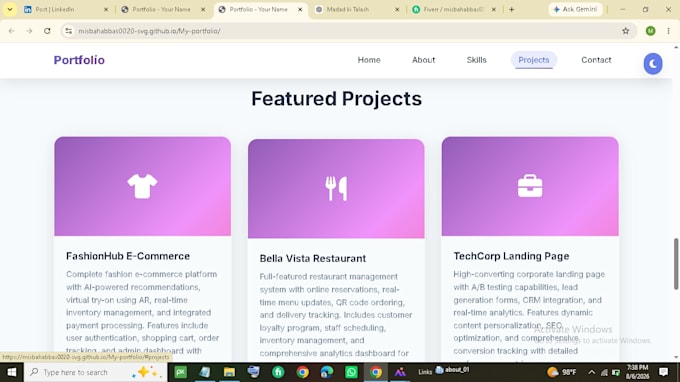Go forward to the next page
This screenshot has width=680, height=382.
[x=29, y=31]
